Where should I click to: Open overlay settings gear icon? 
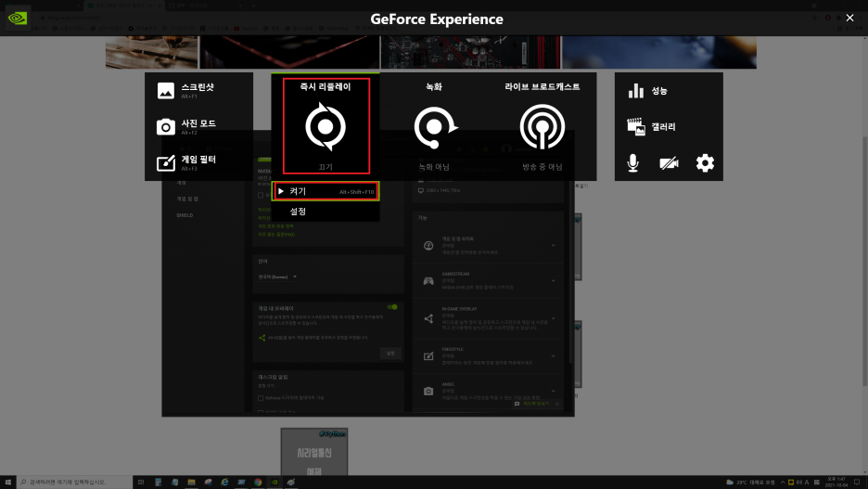705,162
